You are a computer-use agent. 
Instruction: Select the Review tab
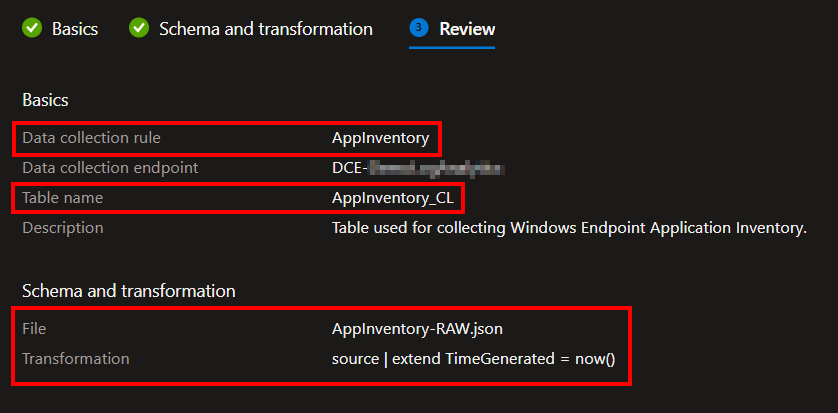[467, 29]
